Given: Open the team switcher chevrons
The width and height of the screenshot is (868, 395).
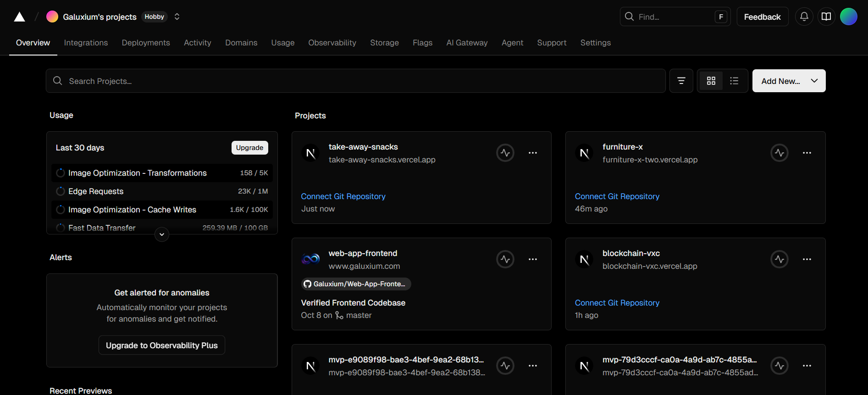Looking at the screenshot, I should click(x=177, y=17).
